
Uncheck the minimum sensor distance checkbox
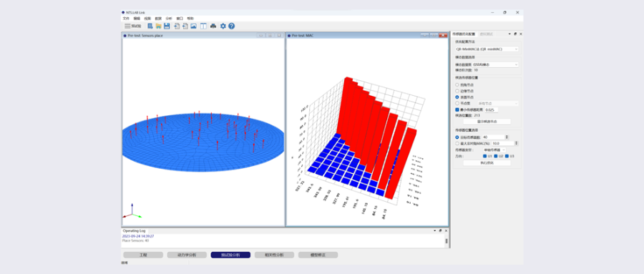click(457, 110)
